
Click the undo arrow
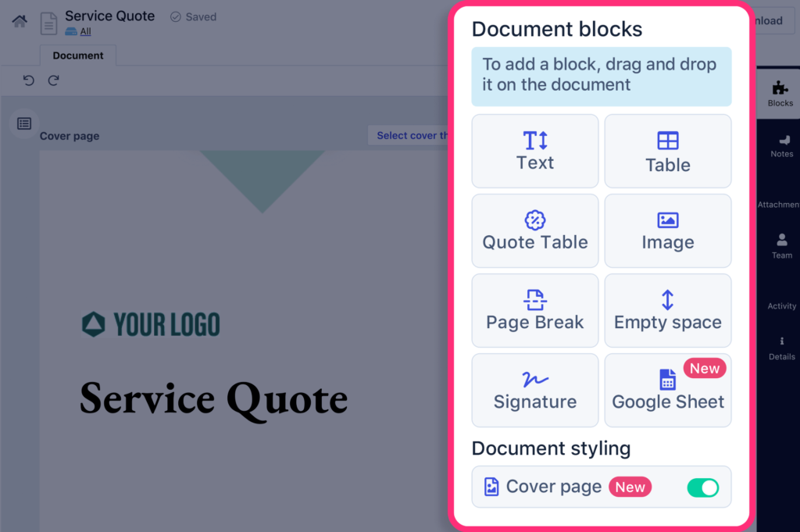click(x=30, y=80)
